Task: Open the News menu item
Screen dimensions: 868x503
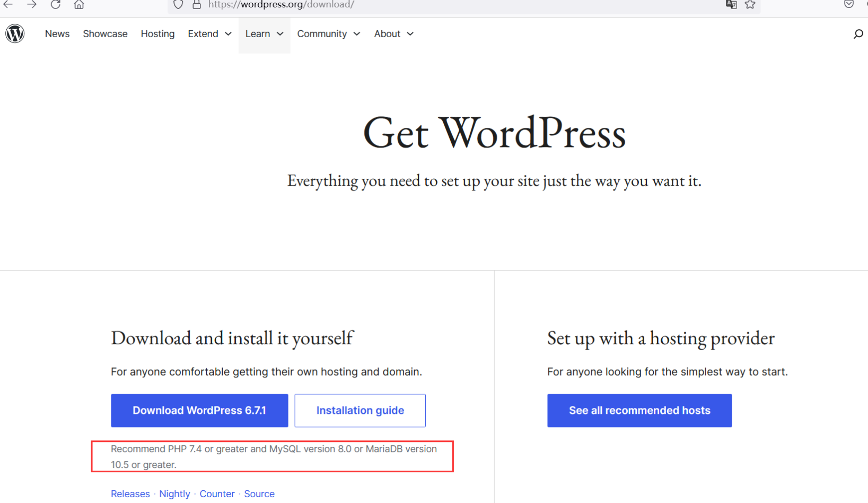Action: [57, 34]
